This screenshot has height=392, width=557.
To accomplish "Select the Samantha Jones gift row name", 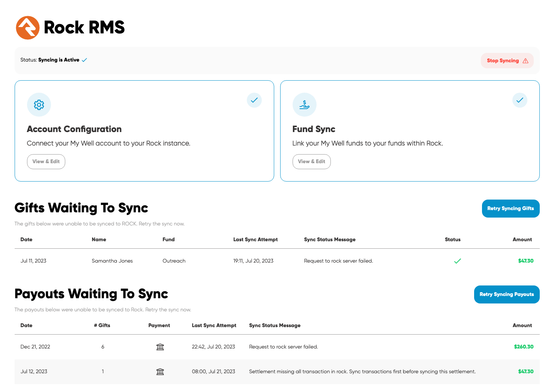I will coord(112,261).
